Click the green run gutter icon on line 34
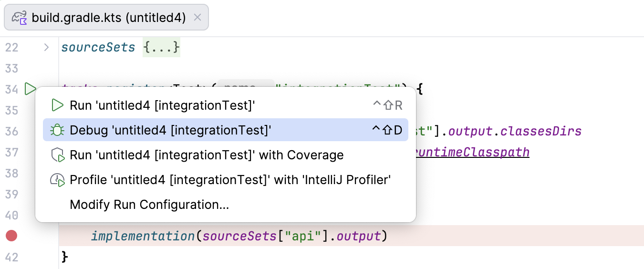644x269 pixels. point(31,89)
